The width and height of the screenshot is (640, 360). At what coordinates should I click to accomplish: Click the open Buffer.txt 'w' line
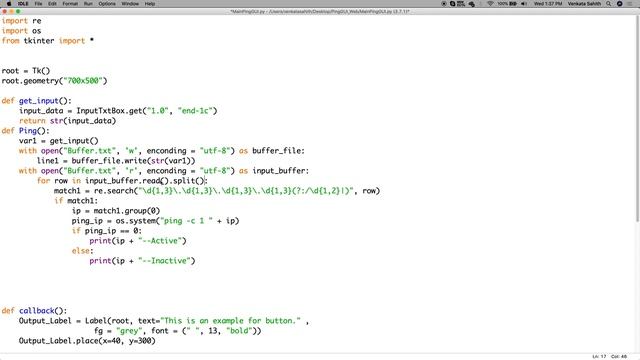click(162, 151)
